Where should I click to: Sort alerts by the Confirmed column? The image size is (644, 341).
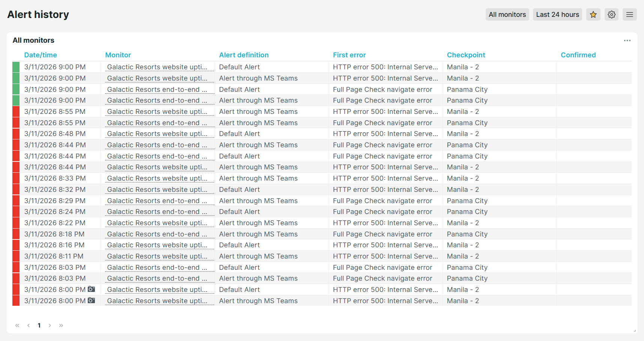[578, 55]
